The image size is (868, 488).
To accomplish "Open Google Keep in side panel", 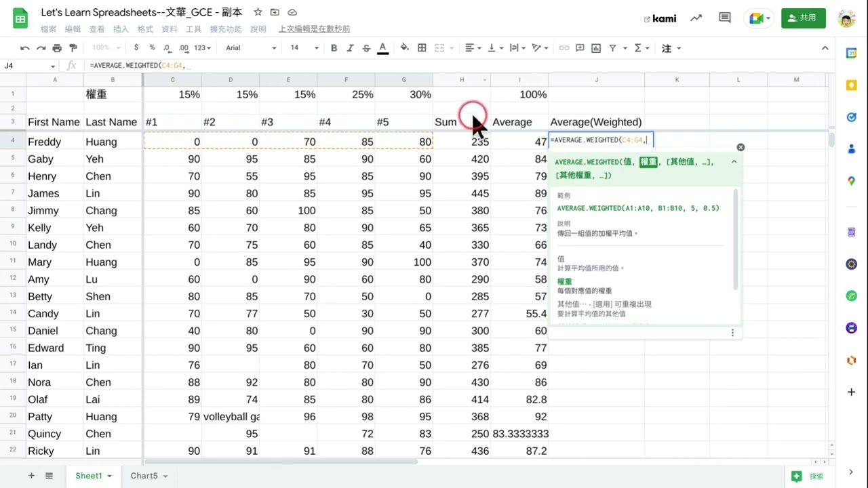I will [852, 85].
